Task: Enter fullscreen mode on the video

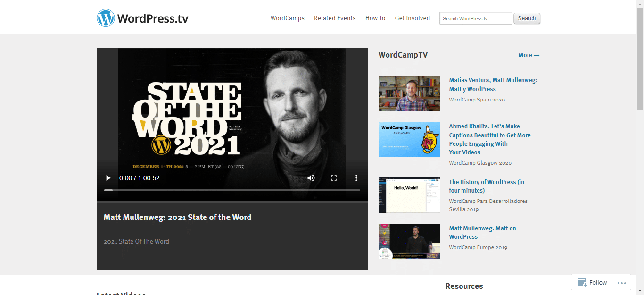Action: pos(334,178)
